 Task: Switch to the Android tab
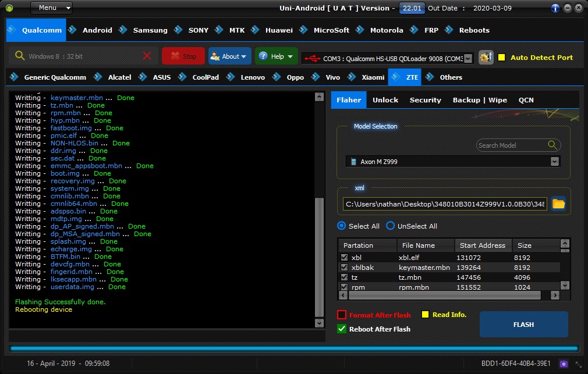[97, 30]
